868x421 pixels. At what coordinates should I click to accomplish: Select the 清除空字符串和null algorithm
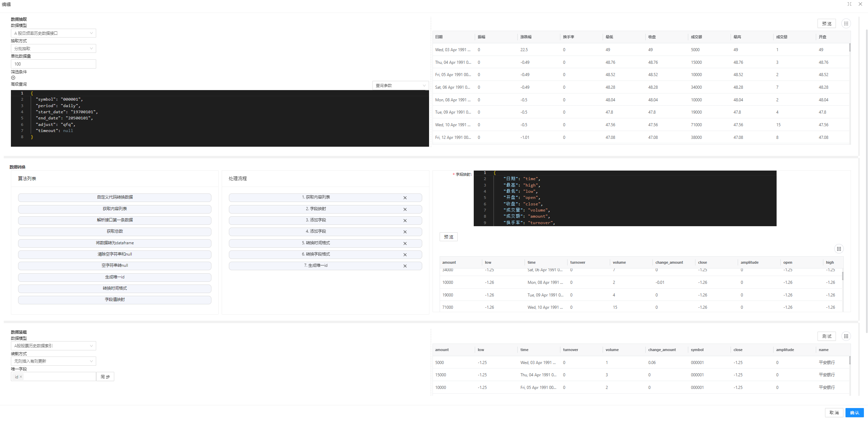(x=115, y=254)
